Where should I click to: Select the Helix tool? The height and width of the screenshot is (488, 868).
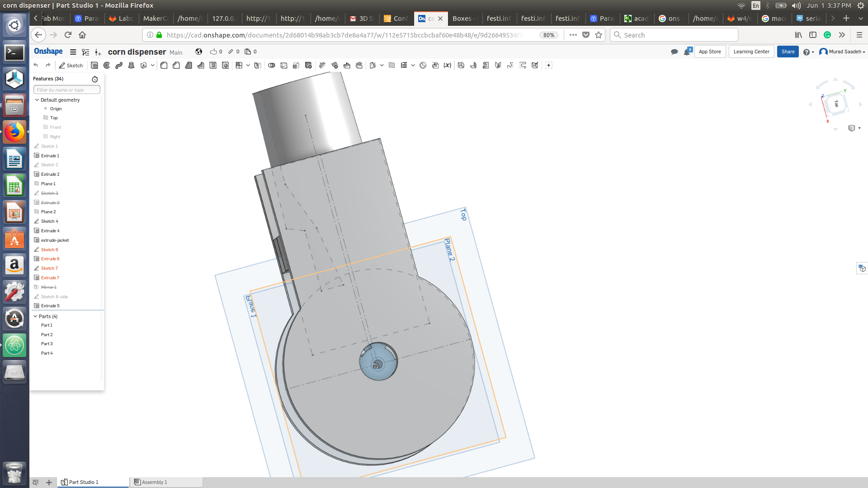[404, 66]
